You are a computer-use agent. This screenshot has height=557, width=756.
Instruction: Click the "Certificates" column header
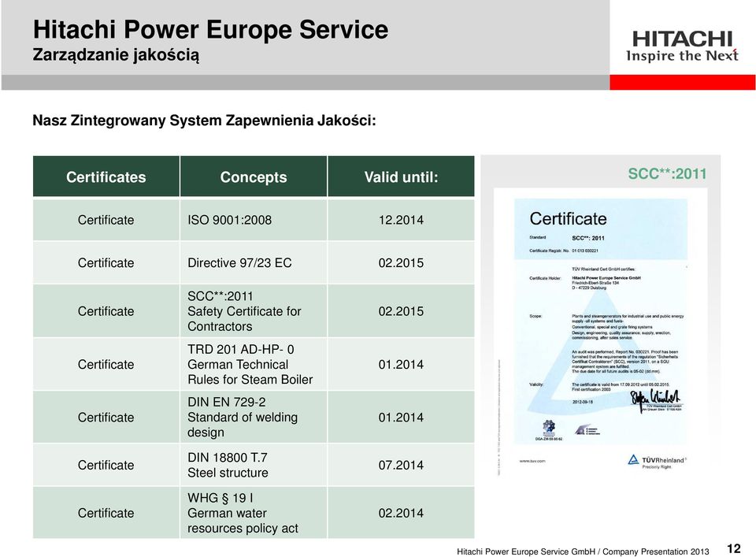tap(106, 176)
